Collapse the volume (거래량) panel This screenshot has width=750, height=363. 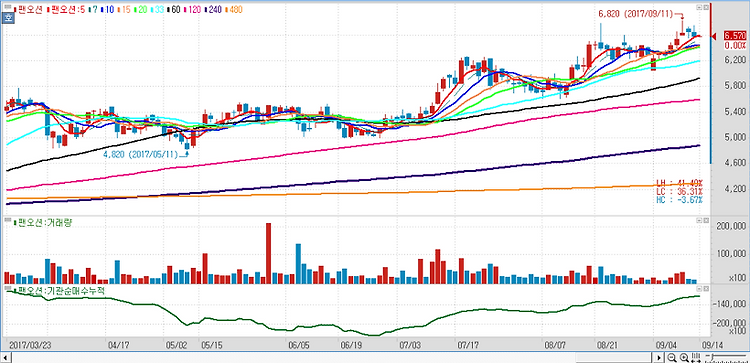coord(699,220)
